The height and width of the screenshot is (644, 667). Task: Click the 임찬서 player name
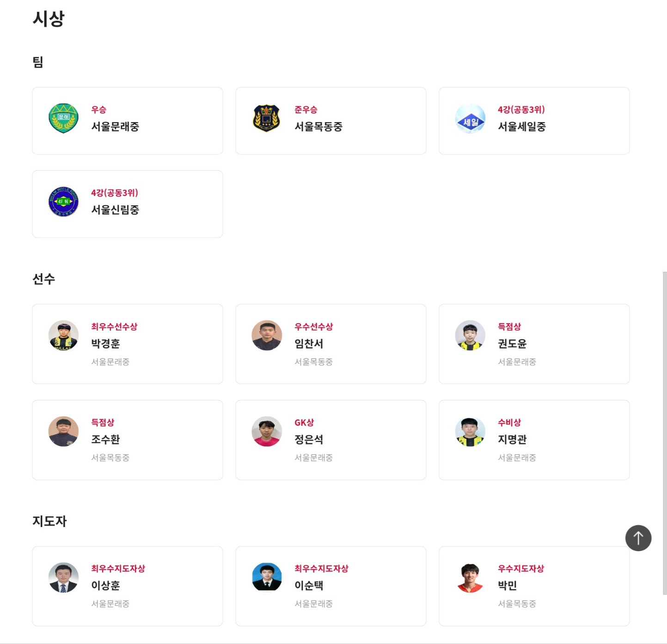[309, 343]
